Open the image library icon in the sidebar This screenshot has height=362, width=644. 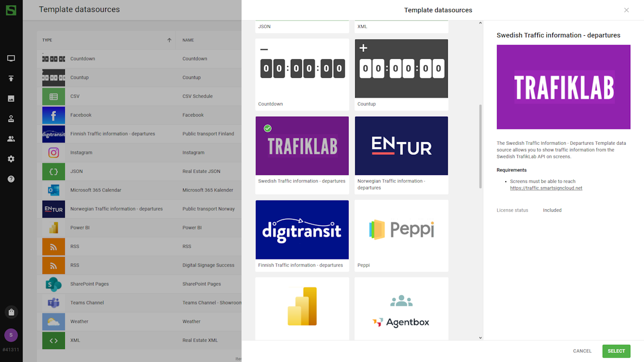tap(11, 99)
